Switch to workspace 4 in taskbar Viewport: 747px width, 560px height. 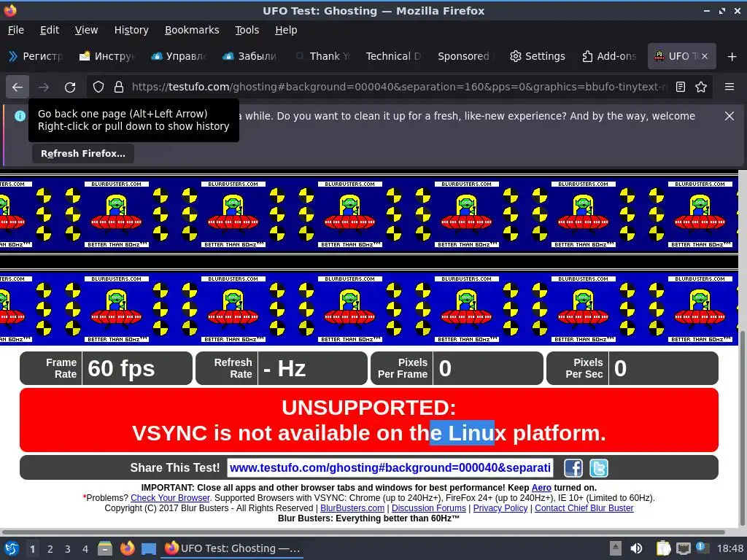85,549
